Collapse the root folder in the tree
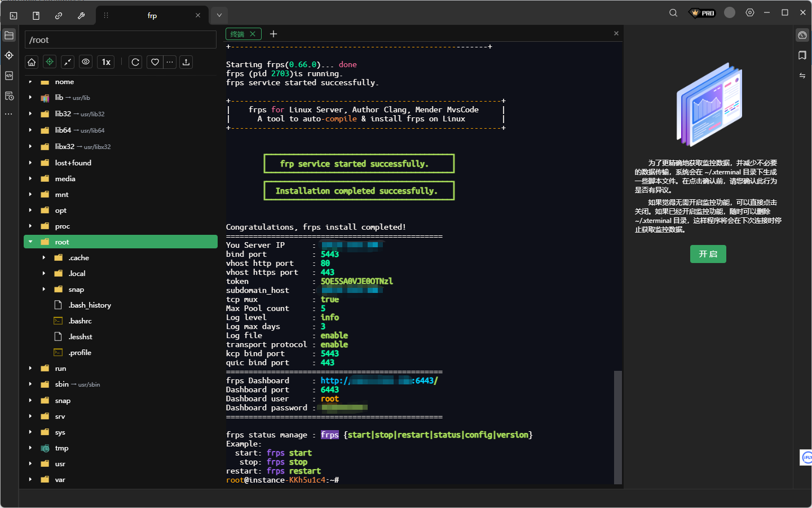 coord(30,242)
